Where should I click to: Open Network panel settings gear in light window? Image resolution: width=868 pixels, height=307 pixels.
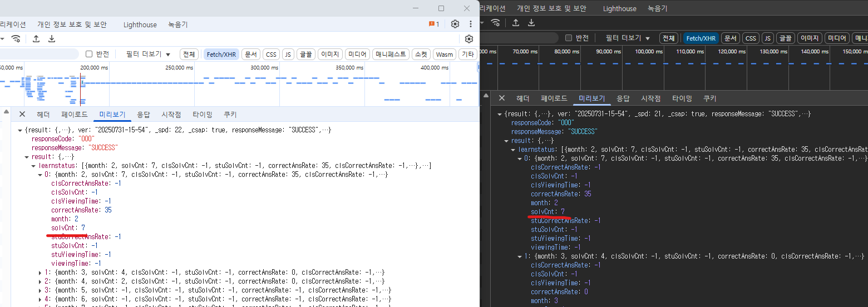[469, 38]
